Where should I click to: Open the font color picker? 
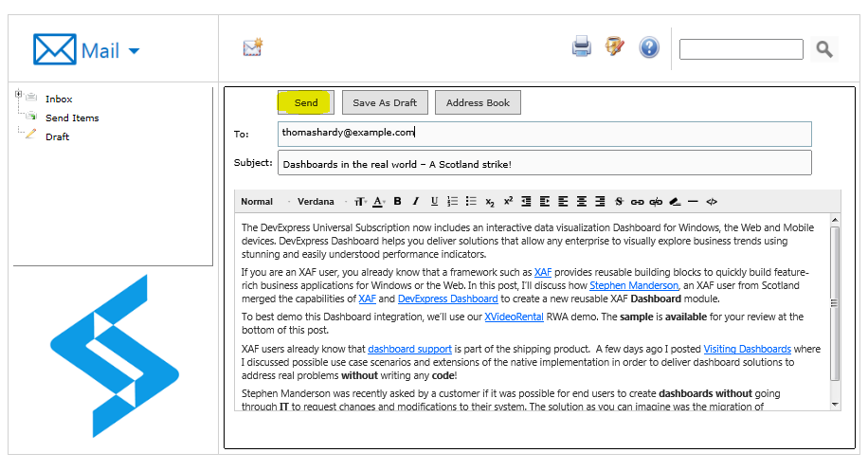pyautogui.click(x=379, y=202)
